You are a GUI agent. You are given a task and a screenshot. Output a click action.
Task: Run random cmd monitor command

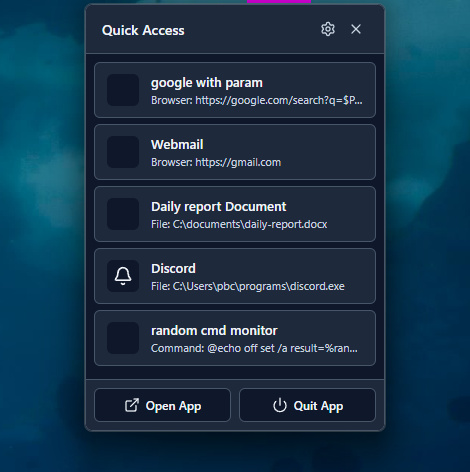pos(235,338)
